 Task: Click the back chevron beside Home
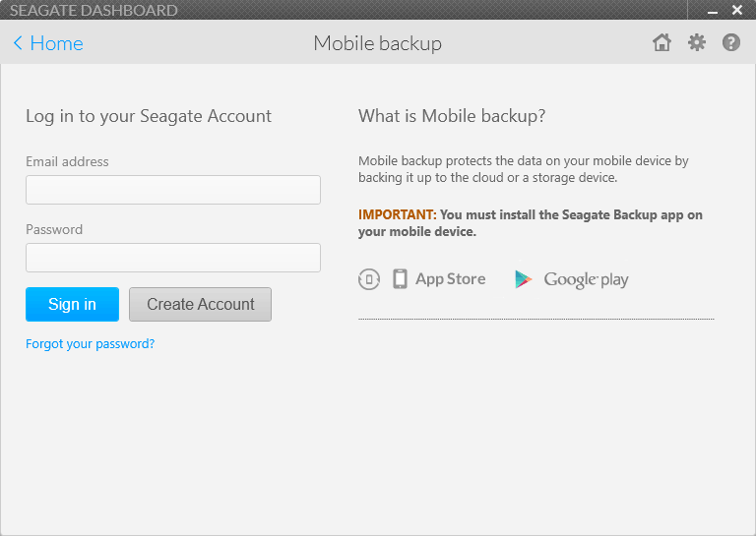(18, 43)
